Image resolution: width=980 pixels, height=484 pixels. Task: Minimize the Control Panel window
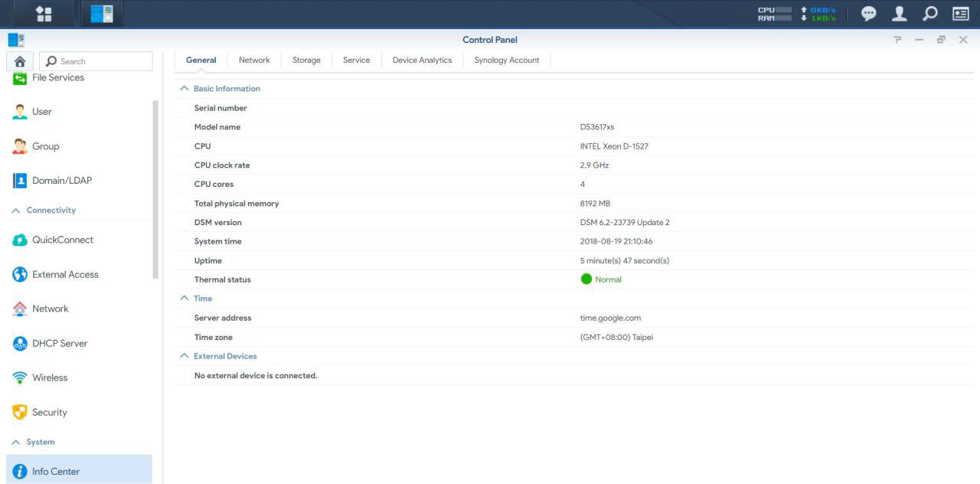click(919, 40)
